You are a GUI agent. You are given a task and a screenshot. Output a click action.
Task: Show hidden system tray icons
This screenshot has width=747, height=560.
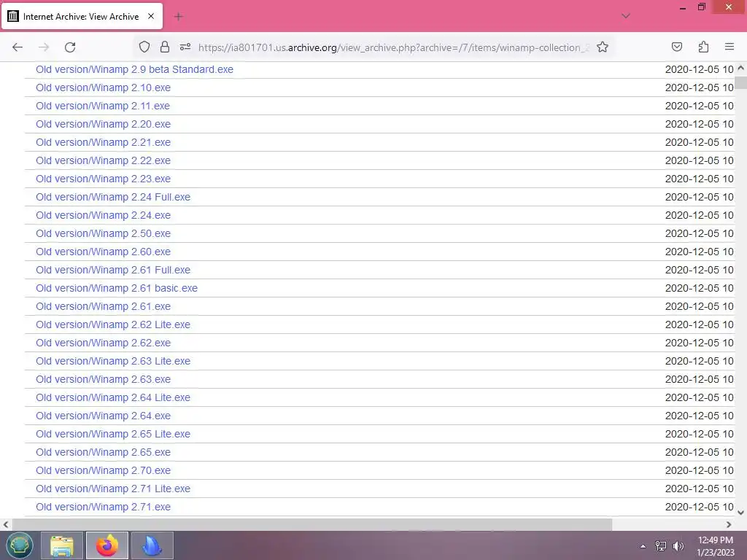(x=643, y=546)
